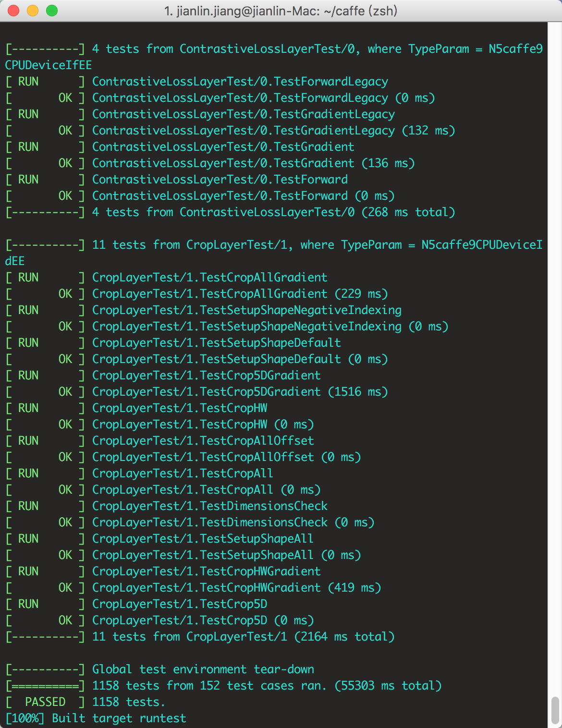Click the red close window button
The height and width of the screenshot is (728, 562).
point(13,11)
